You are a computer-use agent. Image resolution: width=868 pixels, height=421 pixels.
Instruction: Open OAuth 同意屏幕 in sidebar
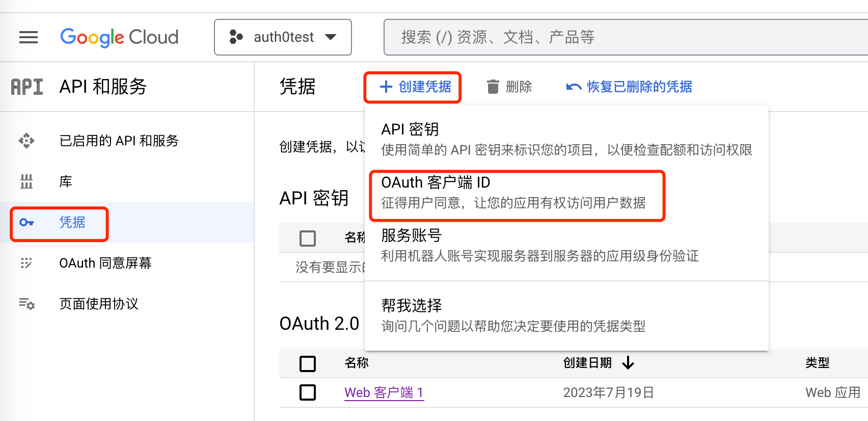coord(105,263)
